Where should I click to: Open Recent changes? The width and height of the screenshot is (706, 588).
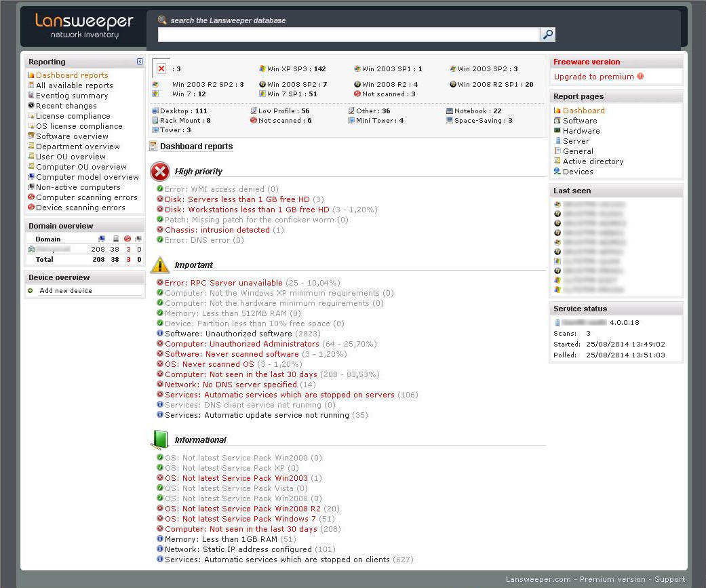pos(66,106)
